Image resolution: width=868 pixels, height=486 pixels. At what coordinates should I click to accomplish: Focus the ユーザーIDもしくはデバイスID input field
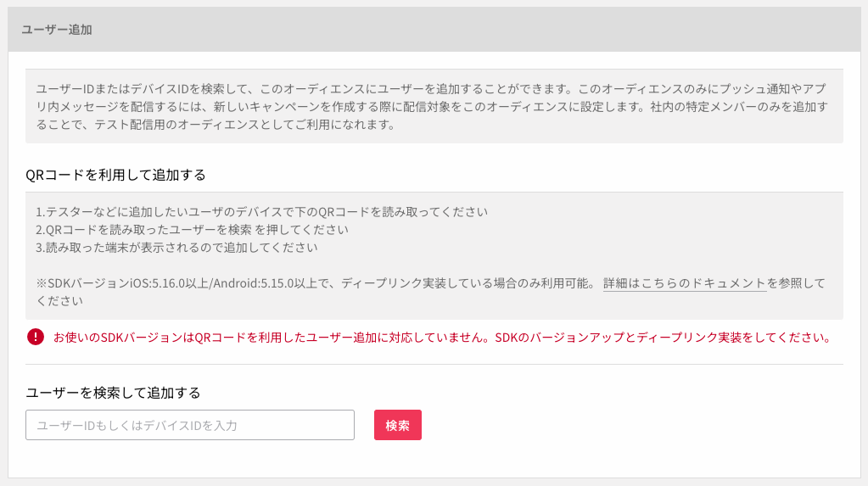pyautogui.click(x=190, y=425)
